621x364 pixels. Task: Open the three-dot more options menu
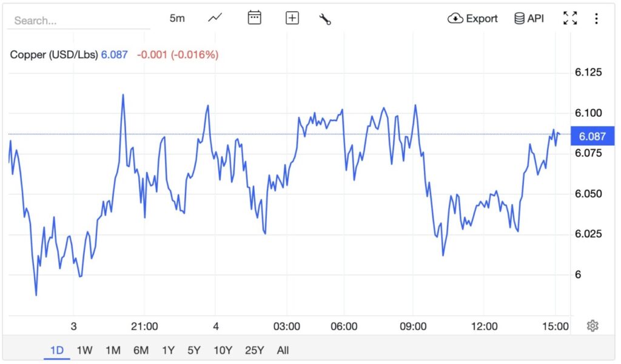coord(596,18)
